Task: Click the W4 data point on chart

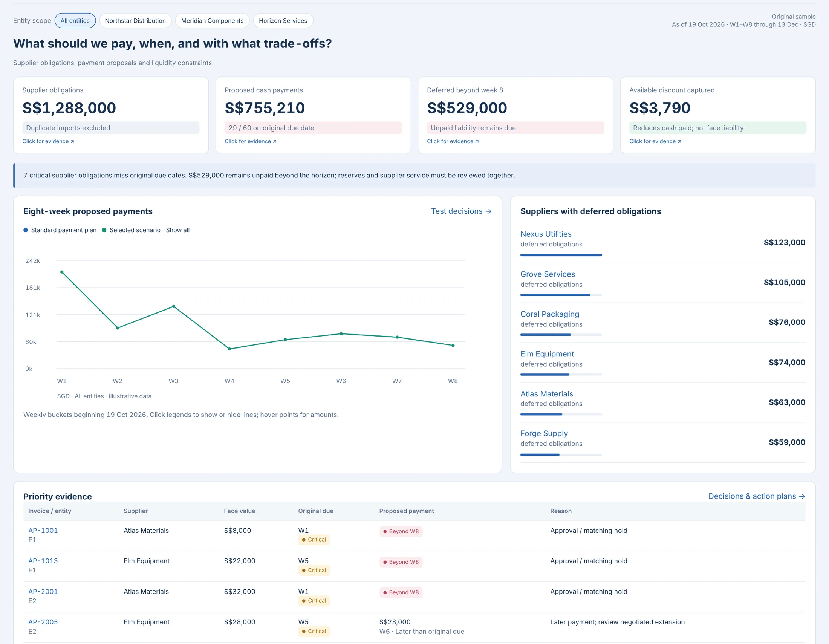Action: 229,349
